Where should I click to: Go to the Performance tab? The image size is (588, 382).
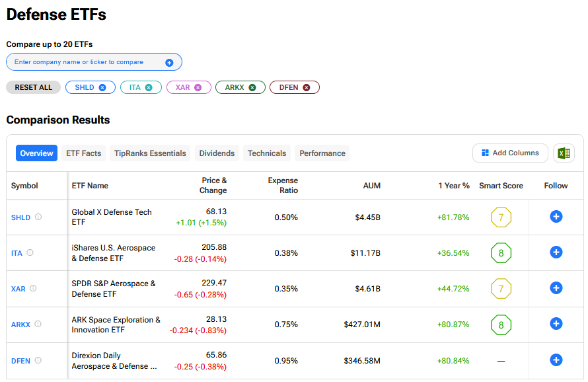[x=322, y=153]
